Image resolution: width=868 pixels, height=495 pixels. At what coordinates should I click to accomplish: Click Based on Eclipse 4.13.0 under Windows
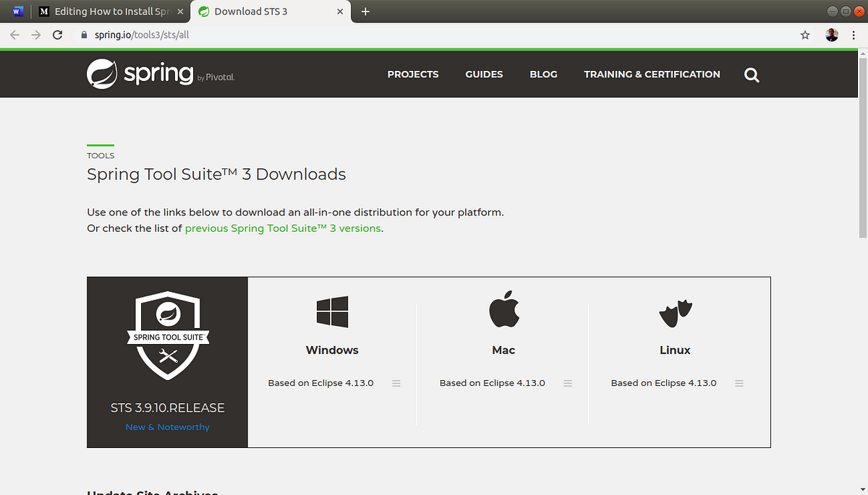click(x=320, y=383)
